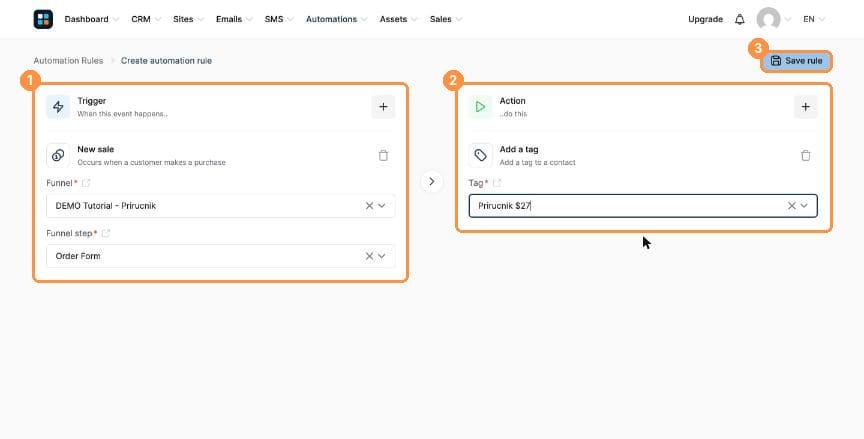
Task: Open the CRM menu
Action: point(145,19)
